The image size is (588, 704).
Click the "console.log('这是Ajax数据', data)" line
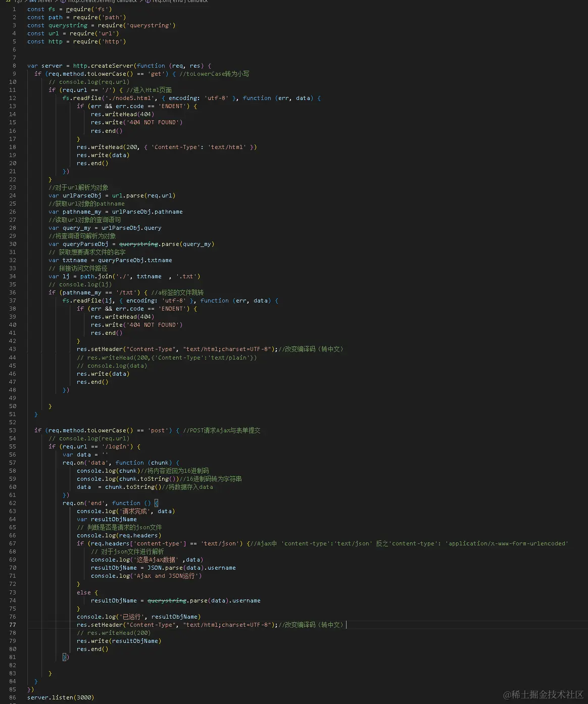[x=147, y=560]
